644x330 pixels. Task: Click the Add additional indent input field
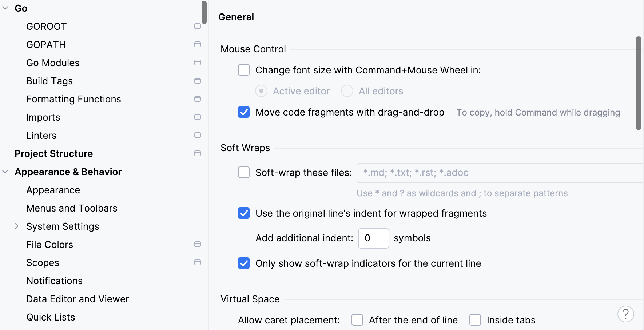[x=373, y=238]
